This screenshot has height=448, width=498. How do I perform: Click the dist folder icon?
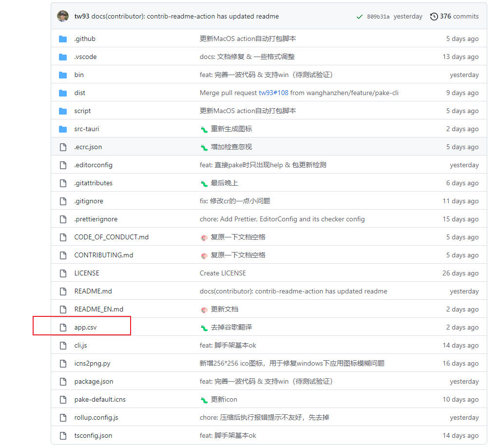(x=63, y=93)
